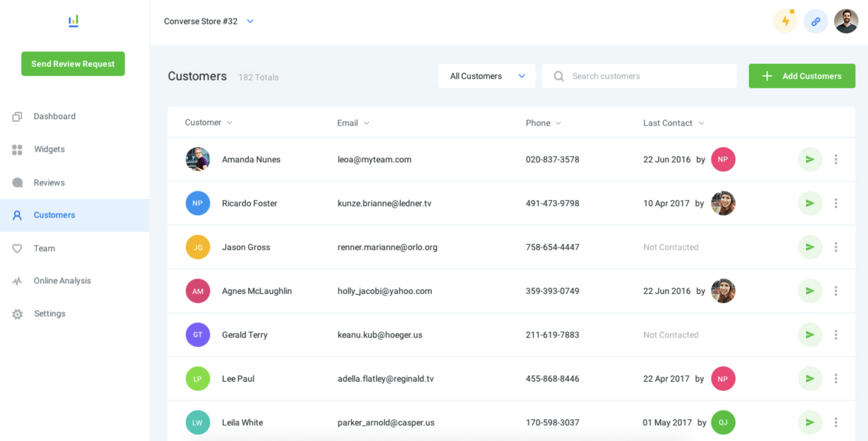Click send arrow icon for Amanda Nunes
The image size is (868, 441).
(x=810, y=159)
